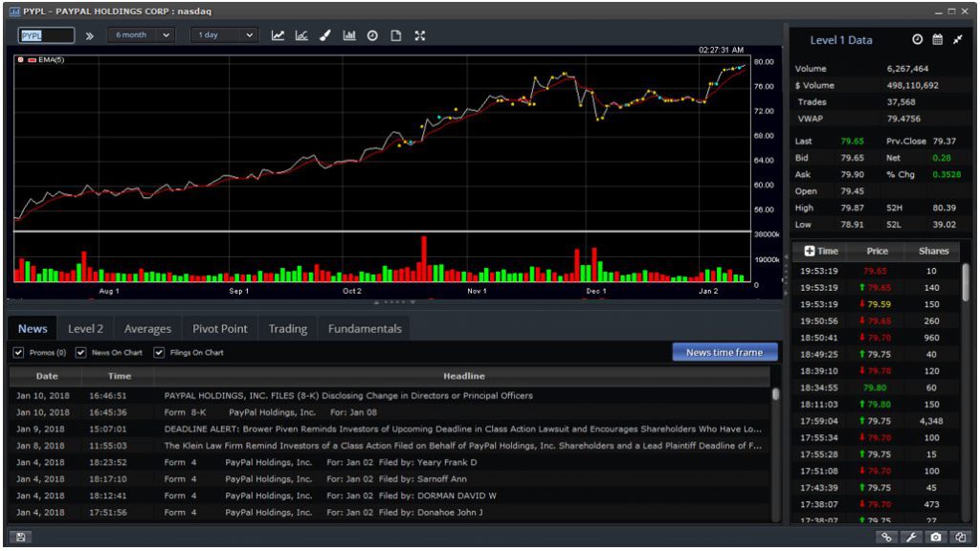Expand chart to fullscreen with arrows icon
Viewport: 980px width, 551px height.
(x=420, y=35)
